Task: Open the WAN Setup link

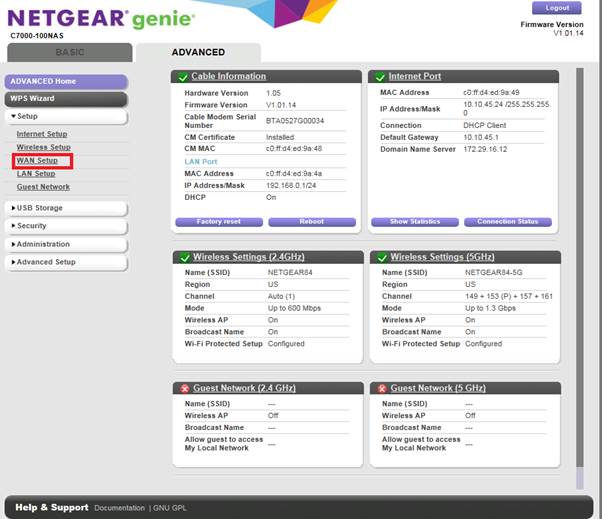Action: 37,160
